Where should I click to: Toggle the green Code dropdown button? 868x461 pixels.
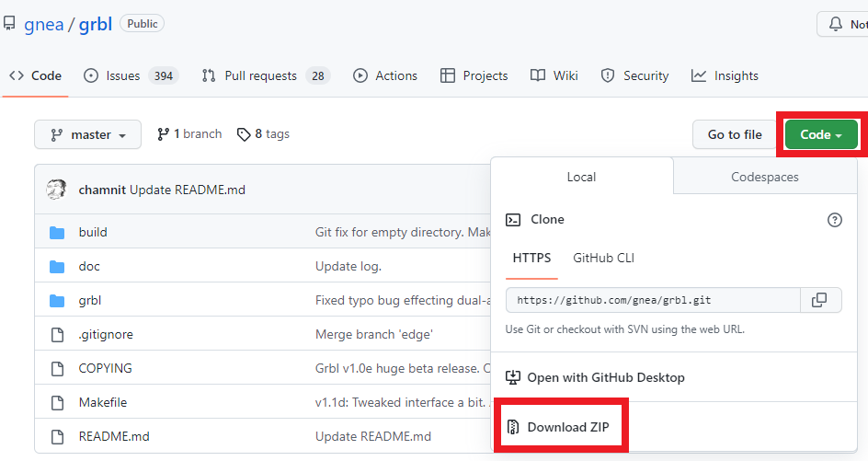[x=821, y=134]
